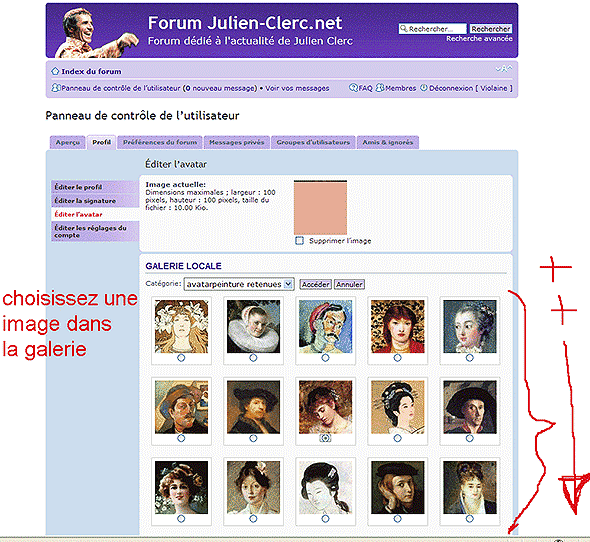Select radio under pale lady on blue portrait
This screenshot has height=542, width=590.
tap(470, 358)
